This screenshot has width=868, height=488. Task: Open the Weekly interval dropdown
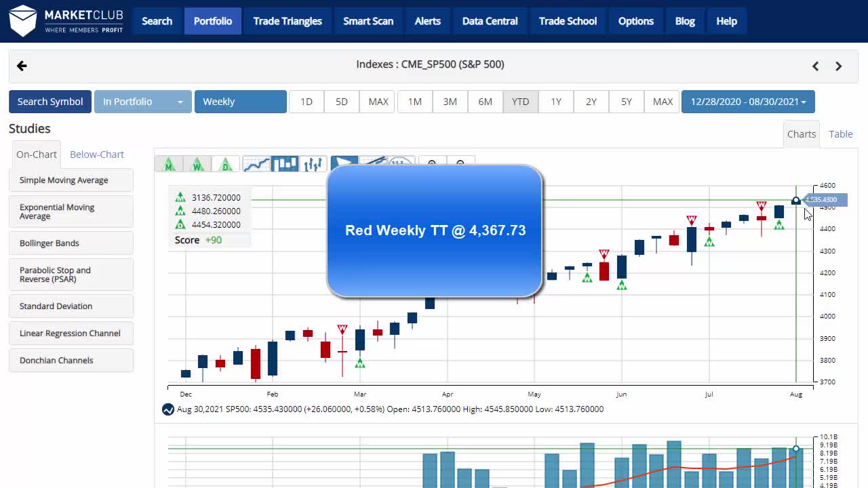(x=241, y=102)
